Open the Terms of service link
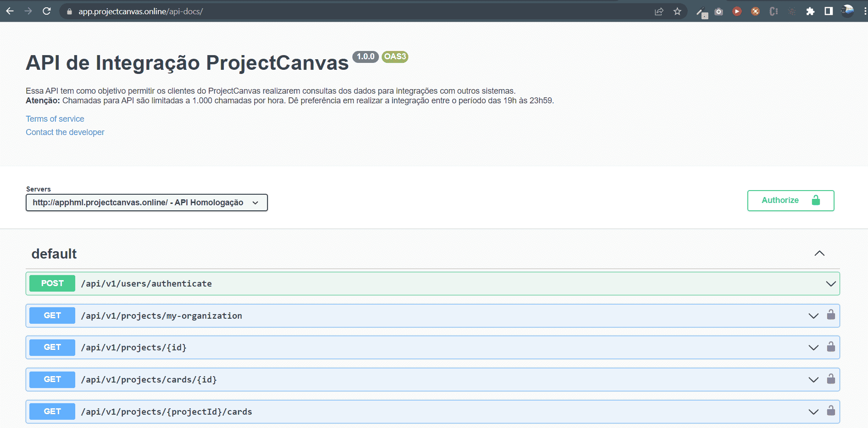The image size is (868, 428). pyautogui.click(x=55, y=119)
